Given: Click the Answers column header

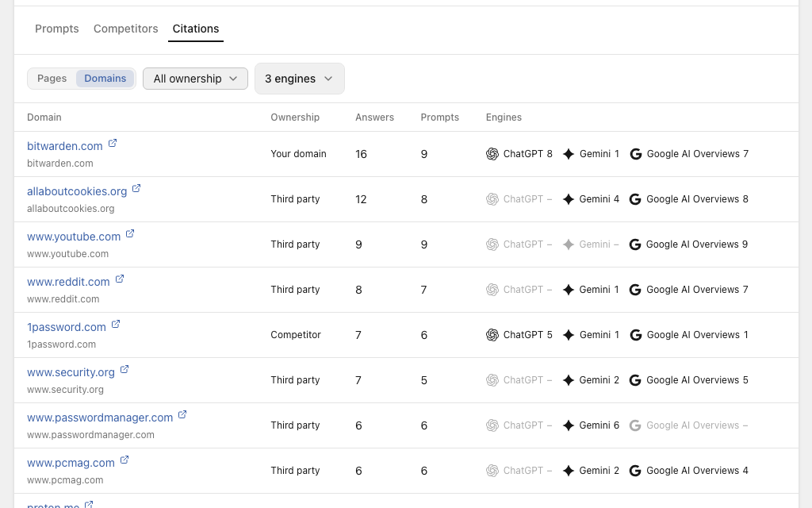Looking at the screenshot, I should [x=374, y=117].
